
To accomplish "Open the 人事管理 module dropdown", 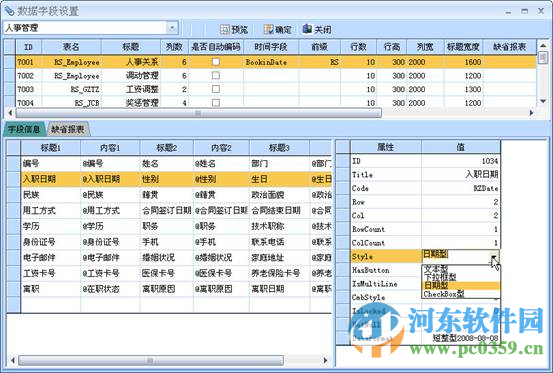I will (x=172, y=27).
